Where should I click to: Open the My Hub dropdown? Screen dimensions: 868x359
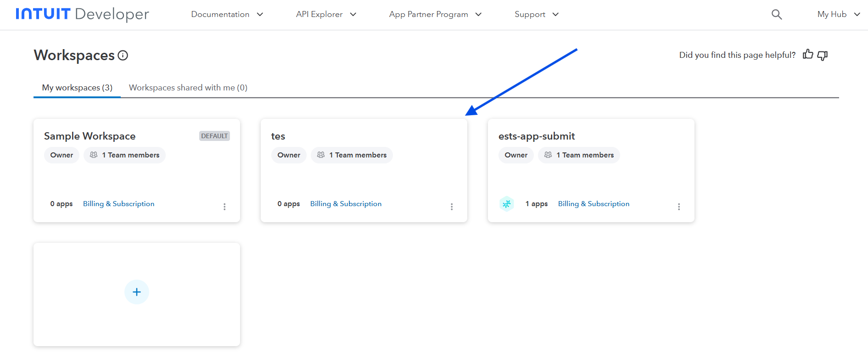pyautogui.click(x=838, y=15)
